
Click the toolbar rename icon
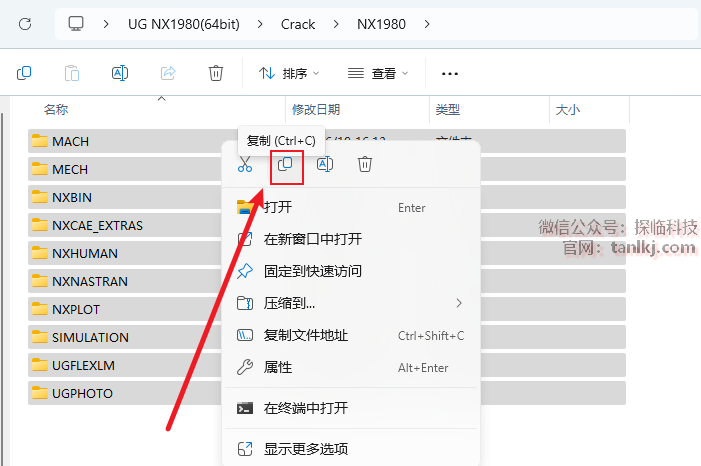120,73
